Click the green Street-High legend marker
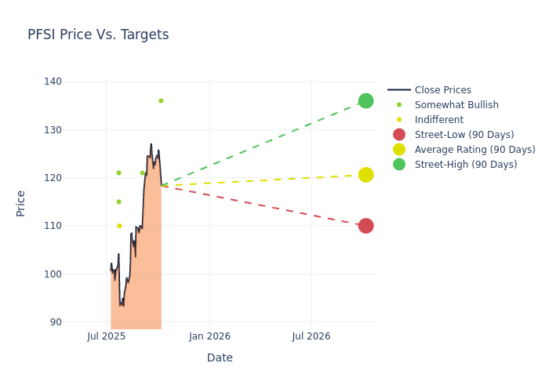 point(399,165)
